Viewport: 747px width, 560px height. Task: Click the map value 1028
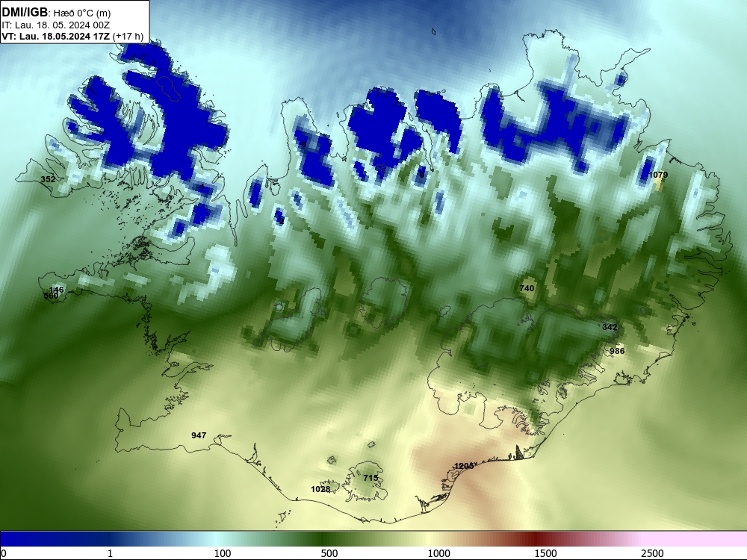click(320, 489)
